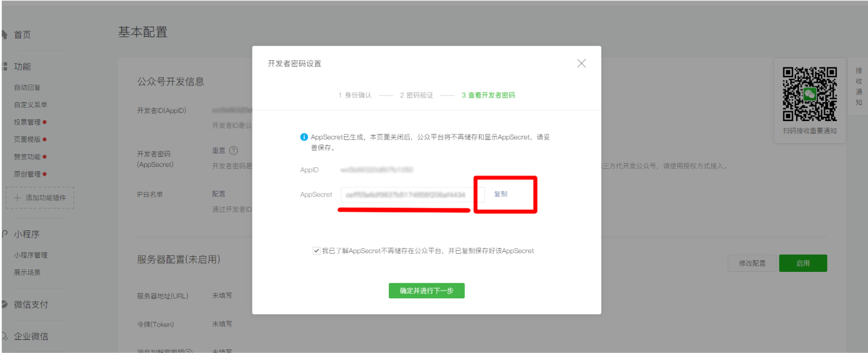Viewport: 868px width, 353px height.
Task: Close the 开发者密码设置 dialog with X
Action: coord(581,63)
